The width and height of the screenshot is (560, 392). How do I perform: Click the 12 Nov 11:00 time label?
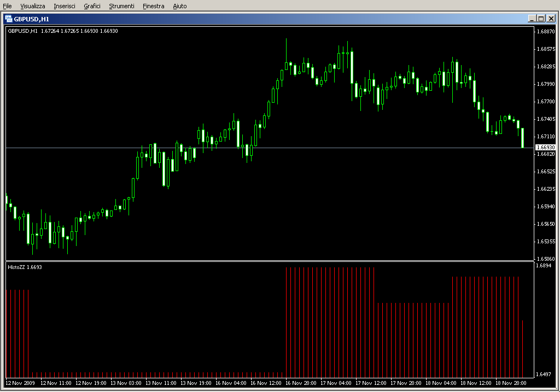tap(56, 383)
